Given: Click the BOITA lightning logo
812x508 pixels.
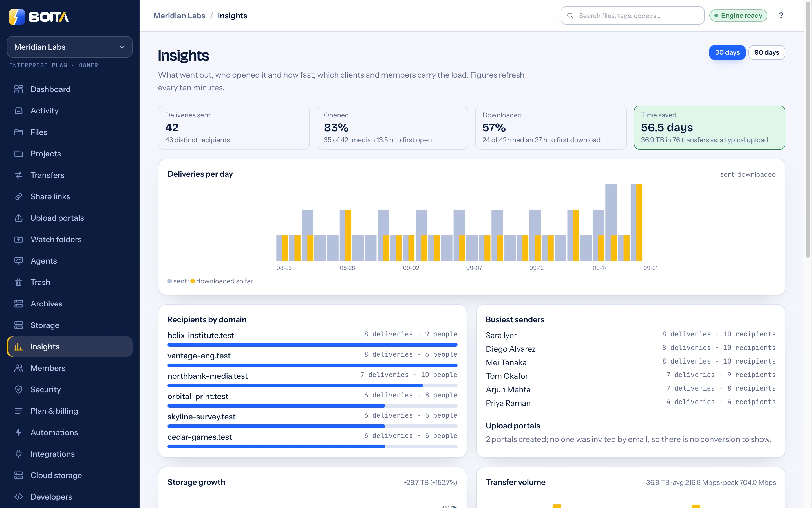Looking at the screenshot, I should point(17,17).
